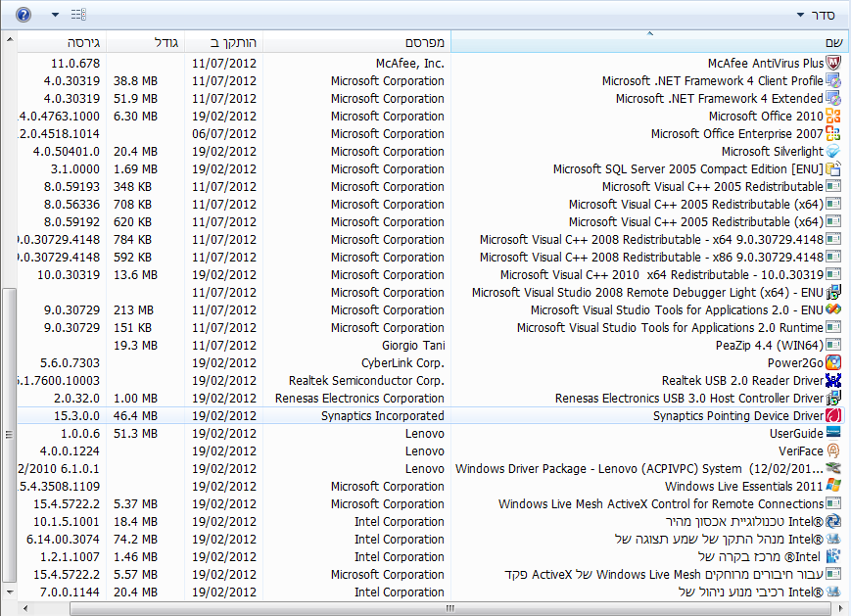Click size 213 MB cell

tap(133, 309)
